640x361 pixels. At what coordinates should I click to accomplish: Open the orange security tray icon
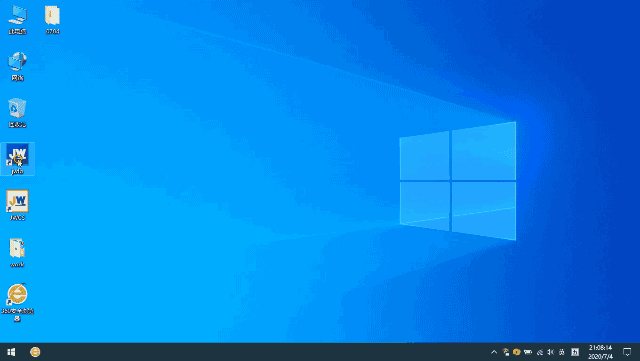pos(516,352)
